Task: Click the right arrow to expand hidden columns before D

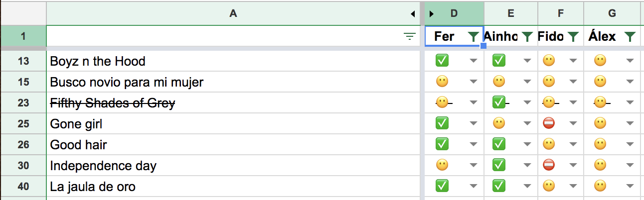Action: 432,13
